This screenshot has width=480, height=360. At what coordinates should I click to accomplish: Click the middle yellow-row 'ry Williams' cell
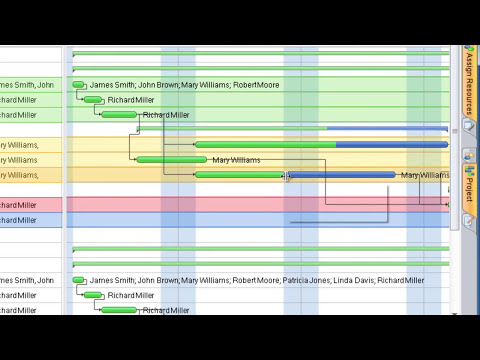(31, 160)
